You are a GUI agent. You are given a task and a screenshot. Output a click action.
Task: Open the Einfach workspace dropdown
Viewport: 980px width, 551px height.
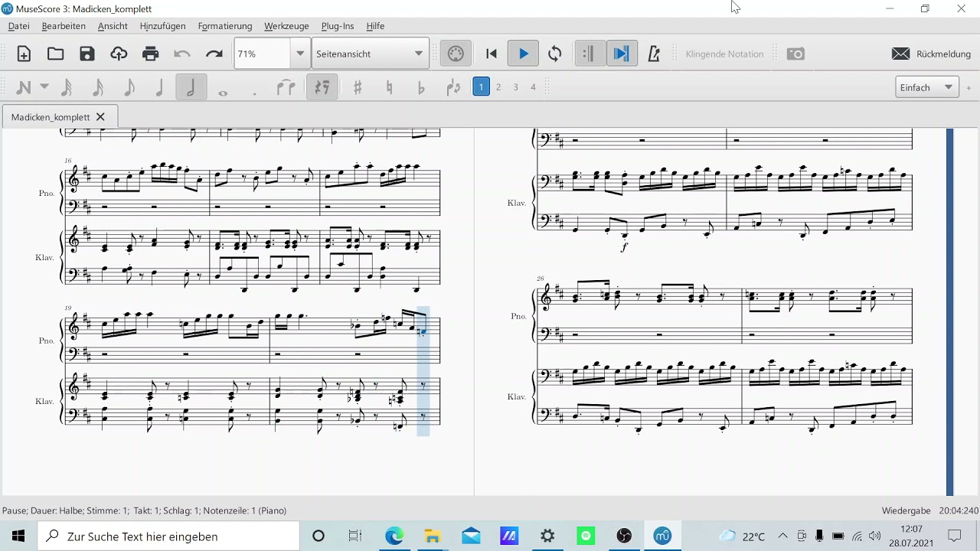927,87
